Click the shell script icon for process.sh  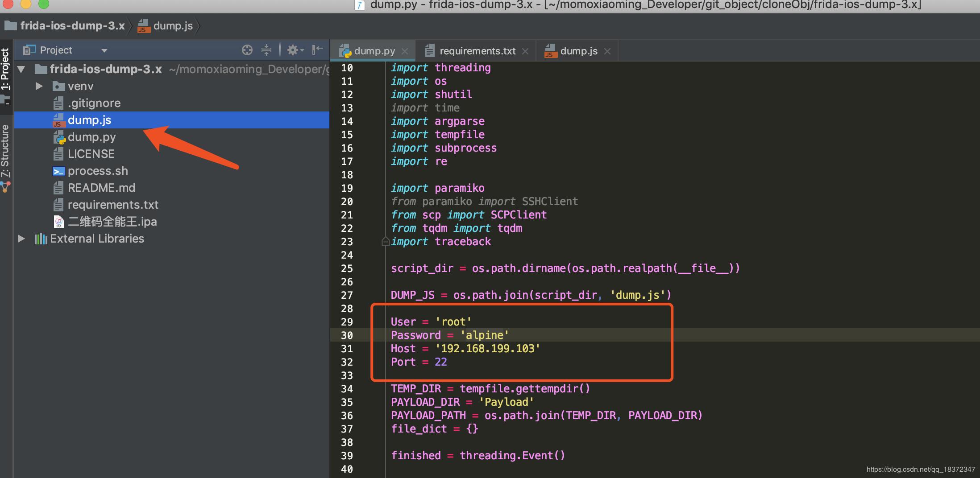coord(58,171)
